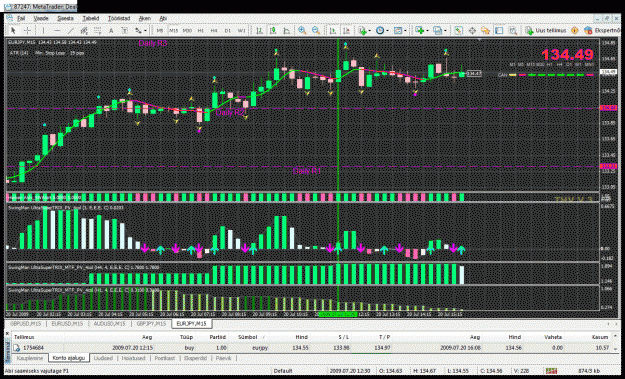Open the new chart dropdown
This screenshot has width=625, height=379.
[421, 30]
